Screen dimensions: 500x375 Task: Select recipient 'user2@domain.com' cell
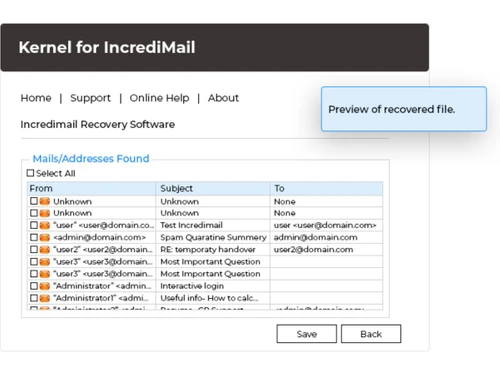(326, 249)
